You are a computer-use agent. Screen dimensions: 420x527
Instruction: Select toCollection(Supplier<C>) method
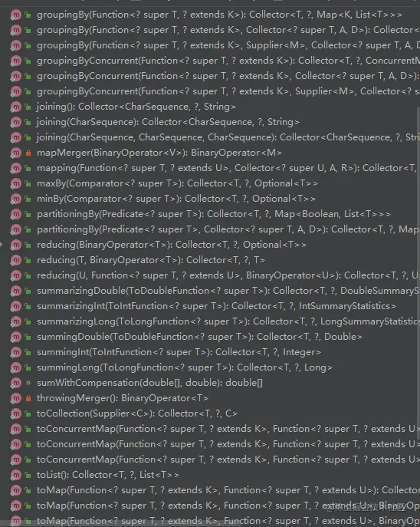click(137, 413)
